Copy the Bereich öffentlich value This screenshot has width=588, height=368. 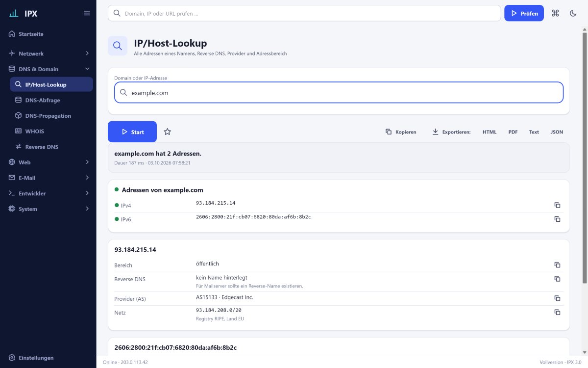tap(557, 265)
